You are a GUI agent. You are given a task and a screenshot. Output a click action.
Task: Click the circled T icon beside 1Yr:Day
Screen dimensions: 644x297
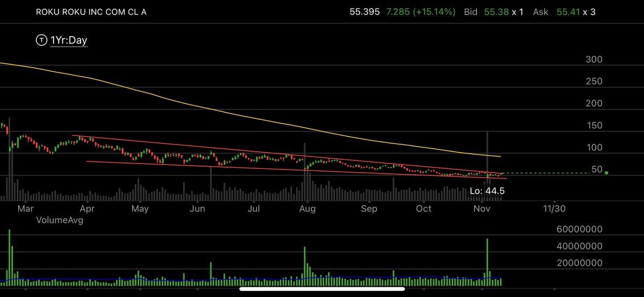point(41,40)
